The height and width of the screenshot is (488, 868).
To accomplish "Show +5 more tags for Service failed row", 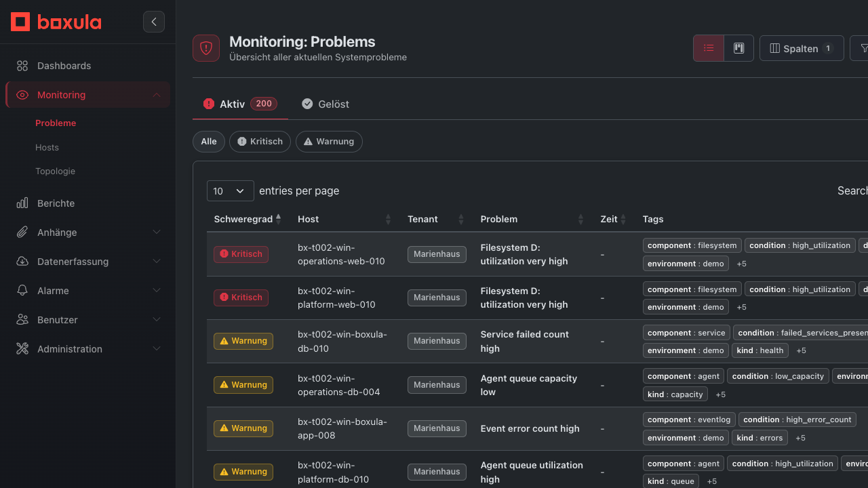I will (801, 351).
